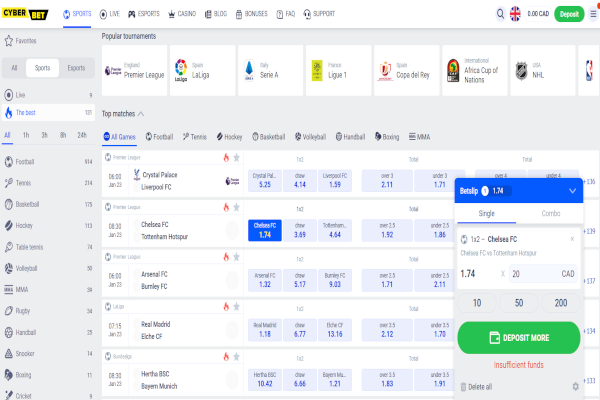Expand +136 markets for Crystal Palace match

[590, 181]
